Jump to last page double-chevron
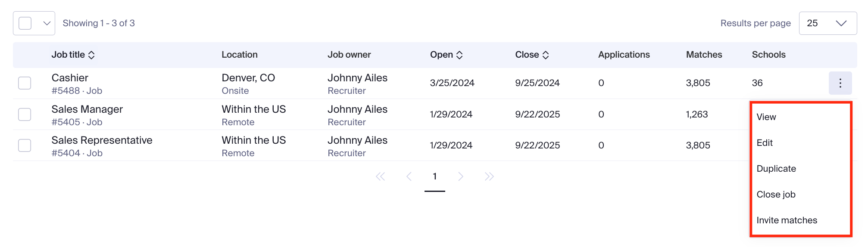The image size is (868, 247). (x=489, y=176)
